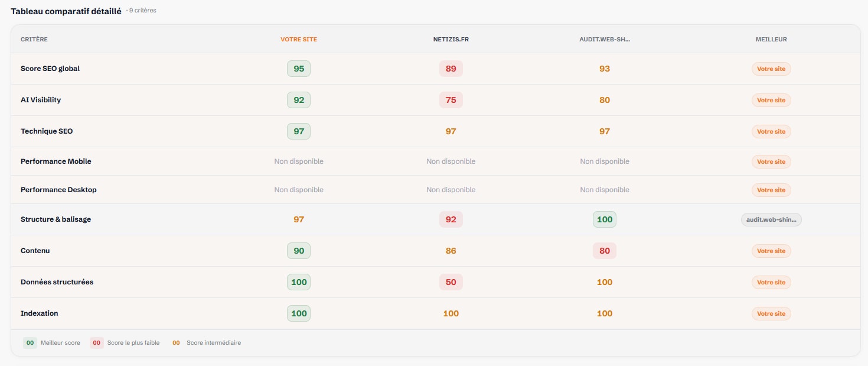Viewport: 868px width, 366px height.
Task: Click the green 100 badge in Indexation row
Action: (299, 313)
